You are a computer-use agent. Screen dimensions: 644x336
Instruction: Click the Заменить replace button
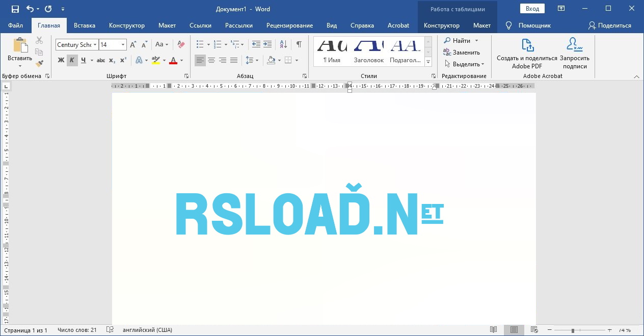pyautogui.click(x=461, y=53)
